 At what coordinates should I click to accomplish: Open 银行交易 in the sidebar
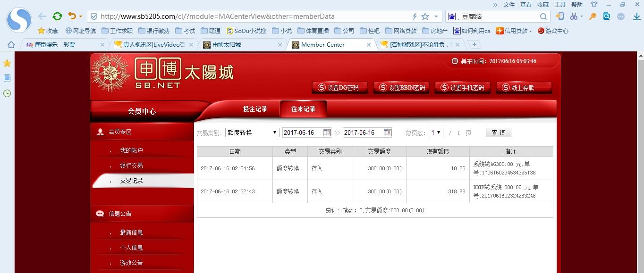point(131,165)
